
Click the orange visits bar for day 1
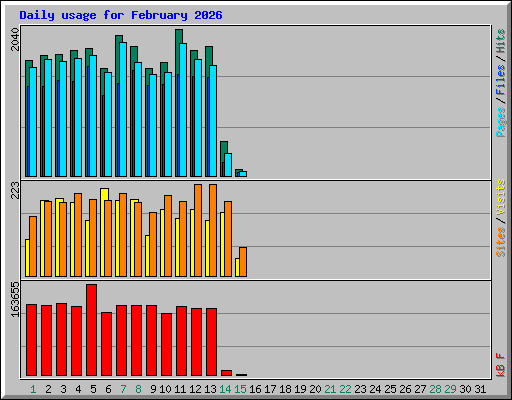pyautogui.click(x=33, y=247)
